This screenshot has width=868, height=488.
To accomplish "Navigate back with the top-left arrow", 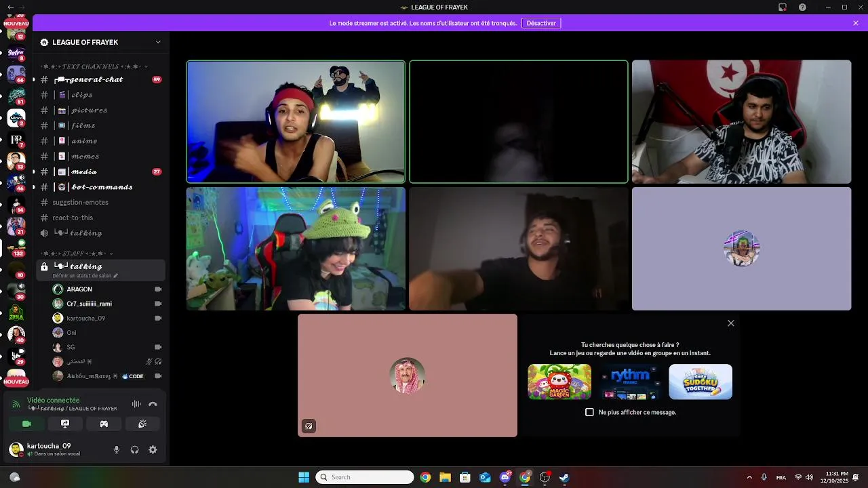I will [x=10, y=7].
